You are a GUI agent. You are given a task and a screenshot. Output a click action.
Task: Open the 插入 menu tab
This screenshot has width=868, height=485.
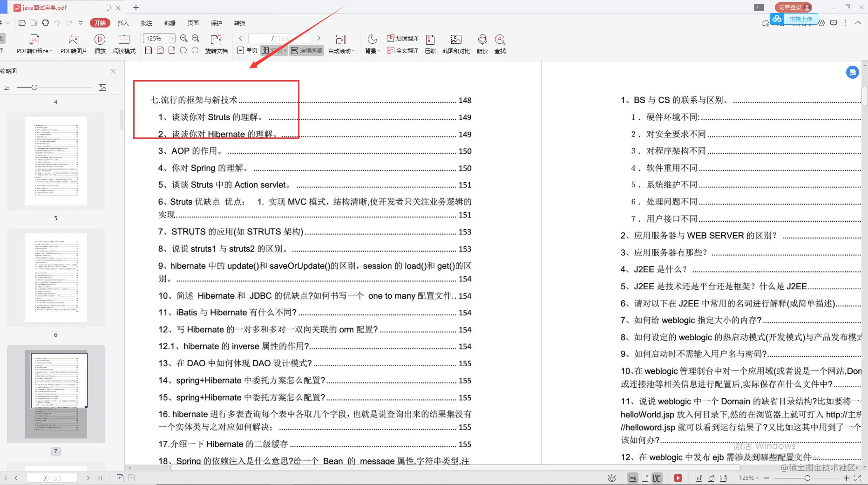(x=123, y=23)
